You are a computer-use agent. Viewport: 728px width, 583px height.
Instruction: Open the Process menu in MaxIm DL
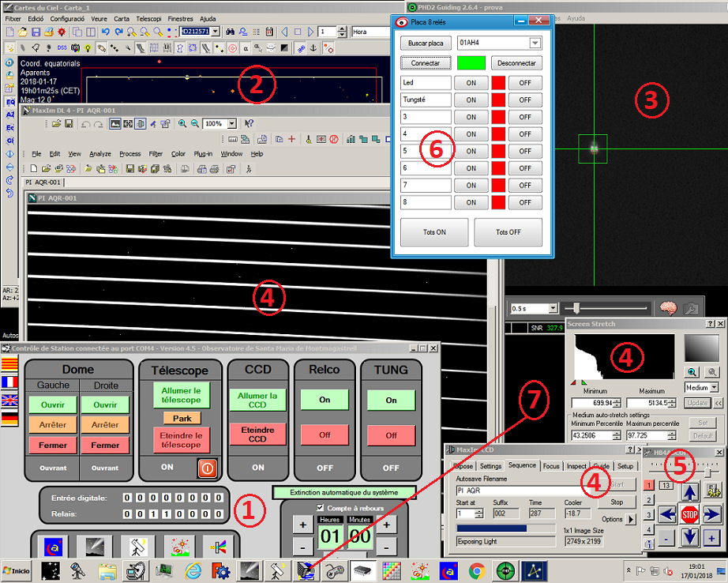tap(130, 154)
